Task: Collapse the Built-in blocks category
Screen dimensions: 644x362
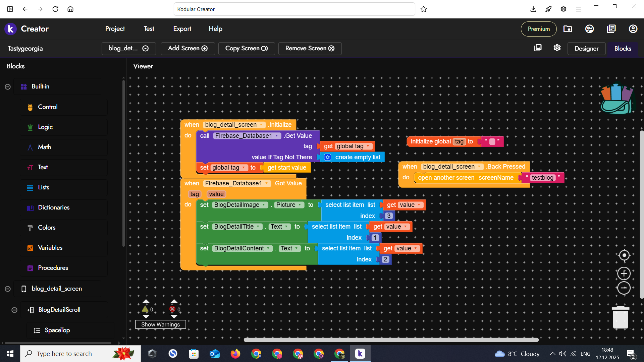Action: pos(8,87)
